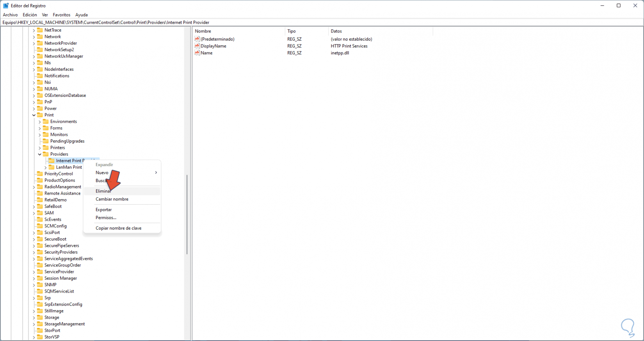Click the 'HTTP Print Services' data value
The height and width of the screenshot is (341, 644).
pyautogui.click(x=349, y=46)
